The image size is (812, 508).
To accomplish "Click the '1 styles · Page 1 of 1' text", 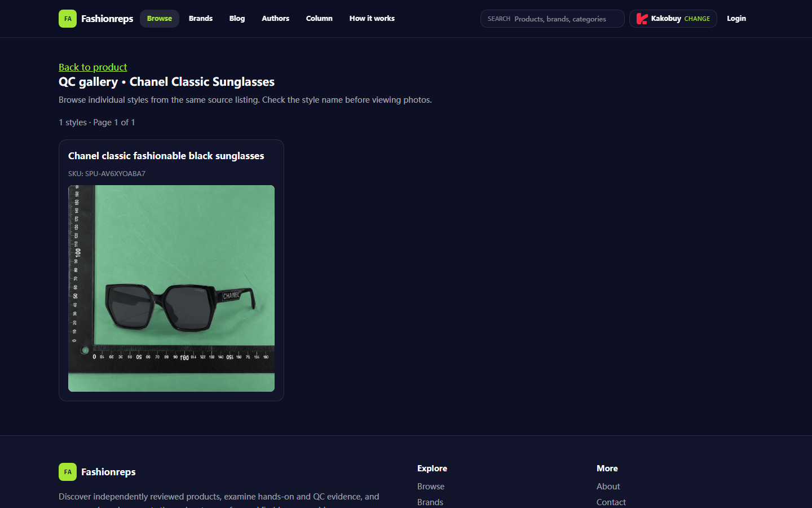I will pyautogui.click(x=97, y=122).
